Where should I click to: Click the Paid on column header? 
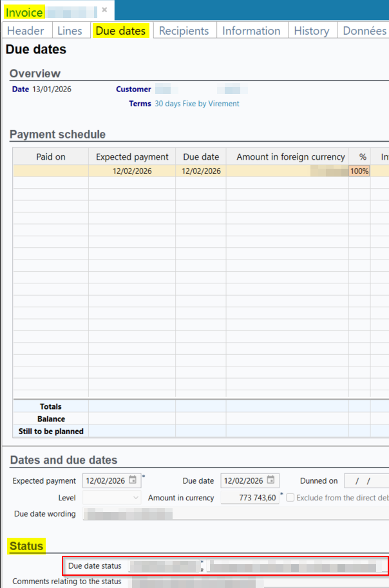(51, 156)
